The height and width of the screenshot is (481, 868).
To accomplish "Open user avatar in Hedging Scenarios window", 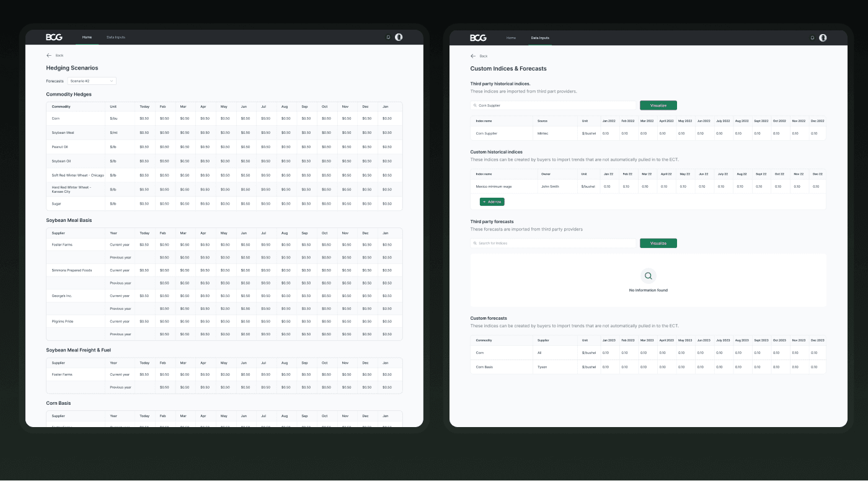I will (x=399, y=37).
